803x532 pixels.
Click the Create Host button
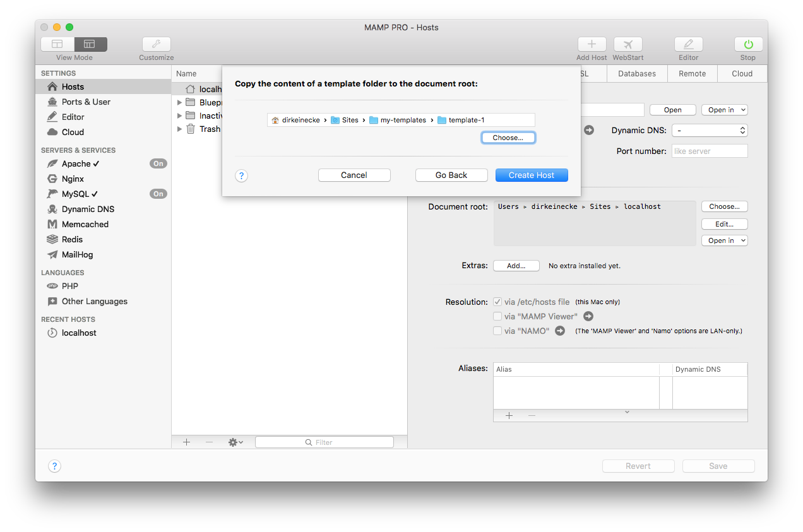point(532,175)
